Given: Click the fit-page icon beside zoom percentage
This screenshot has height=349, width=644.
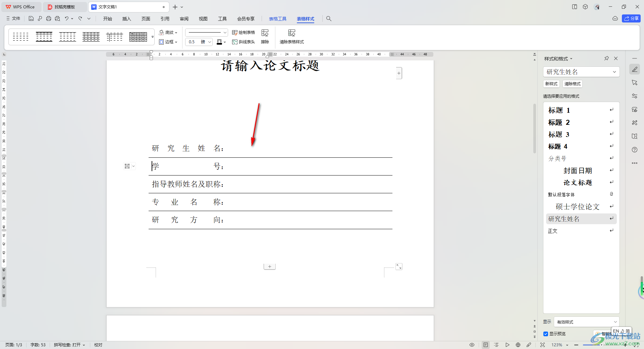Looking at the screenshot, I should coord(542,345).
